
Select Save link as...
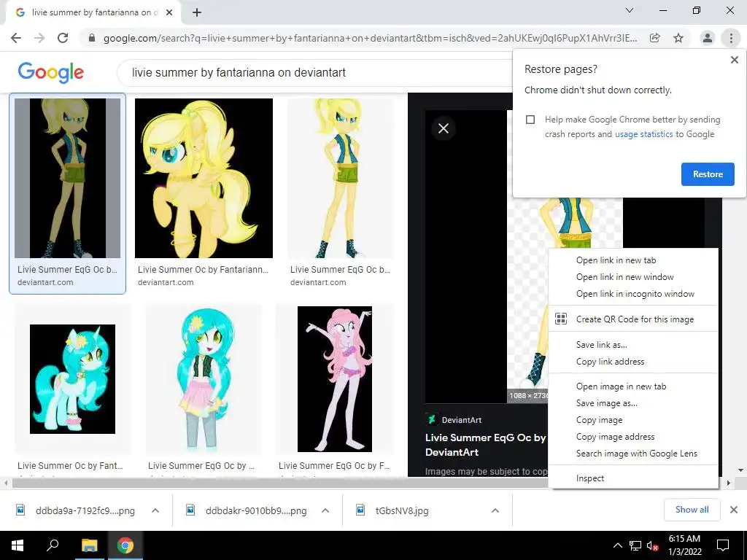(633, 345)
